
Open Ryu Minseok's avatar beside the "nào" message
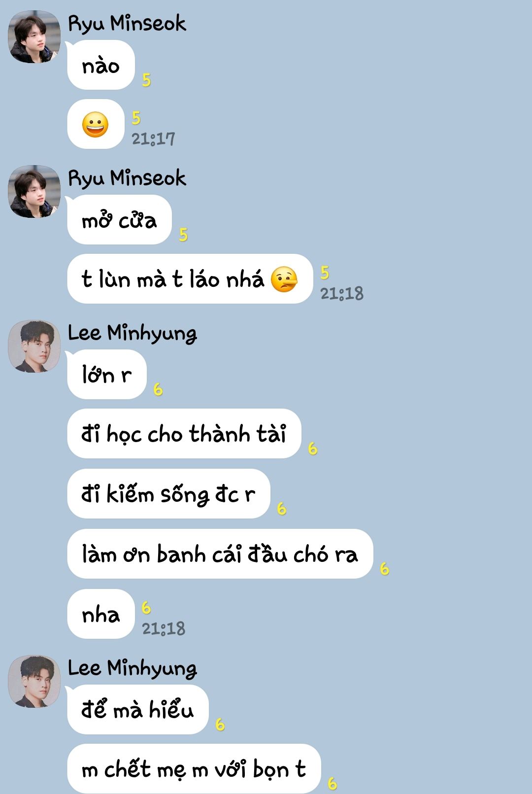34,37
